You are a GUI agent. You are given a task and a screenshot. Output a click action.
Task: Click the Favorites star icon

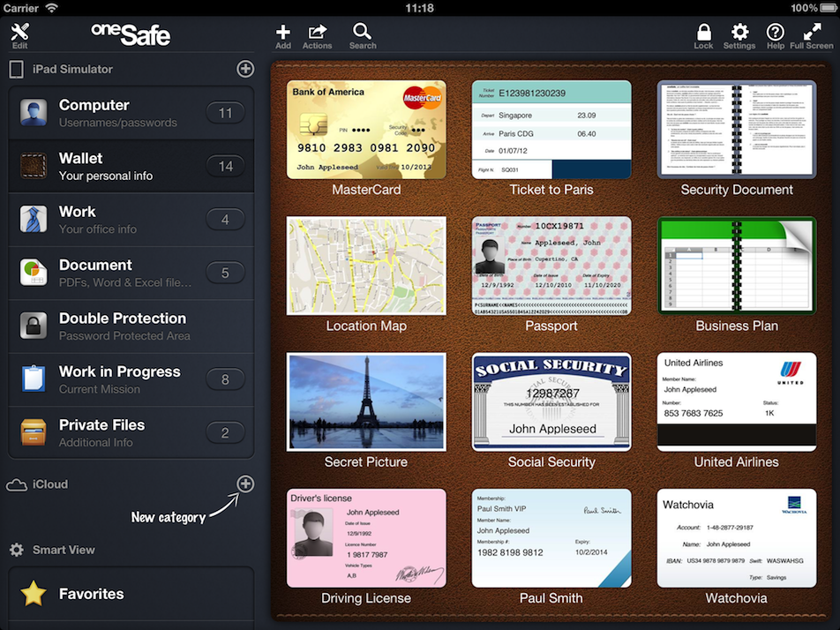coord(34,594)
